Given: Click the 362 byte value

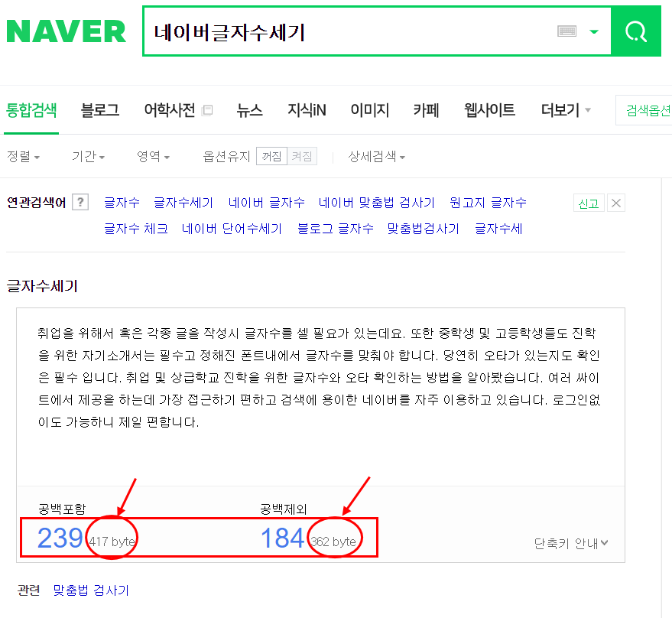Looking at the screenshot, I should 333,542.
